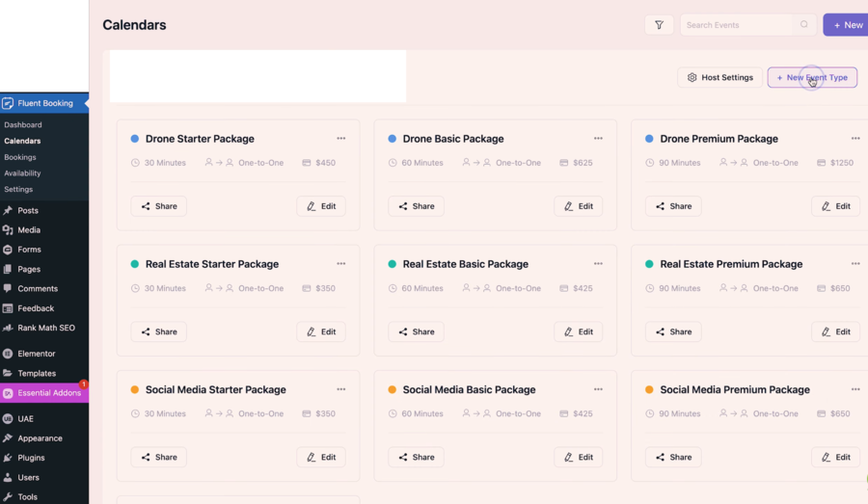Open more options for Social Media Starter Package
Screen dimensions: 868x504
click(340, 389)
